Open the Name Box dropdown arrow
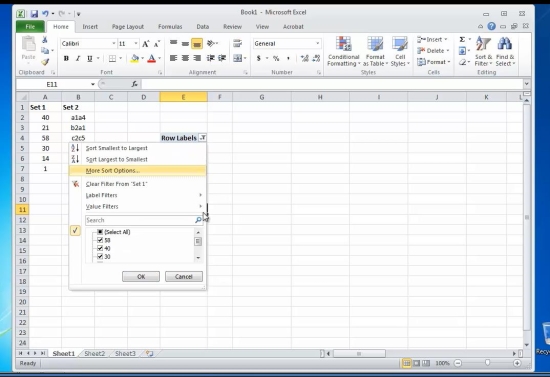This screenshot has height=377, width=550. (x=93, y=84)
